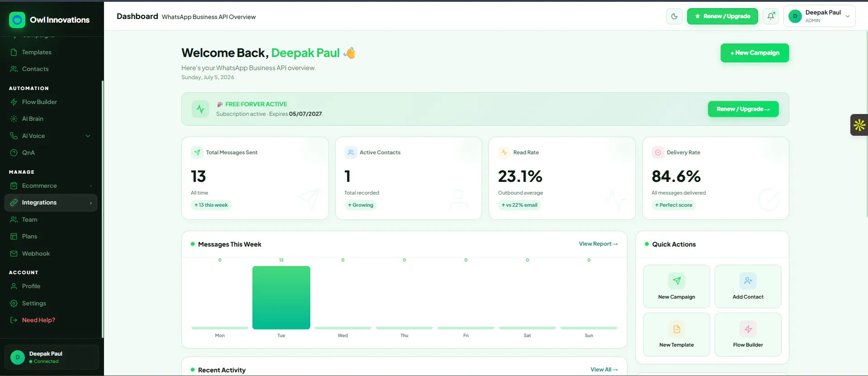Expand the Ecommerce submenu arrow
Image resolution: width=868 pixels, height=376 pixels.
(91, 186)
